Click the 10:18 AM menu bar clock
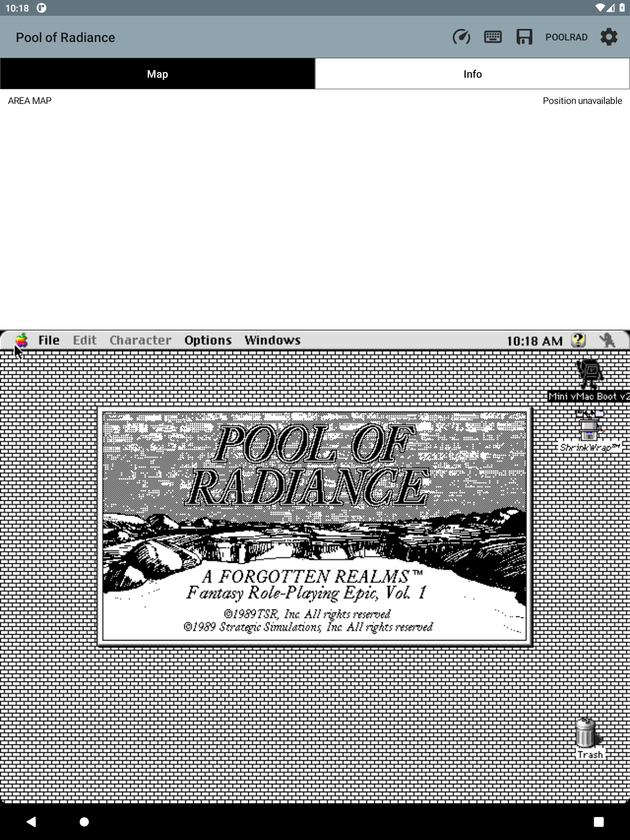 point(534,341)
